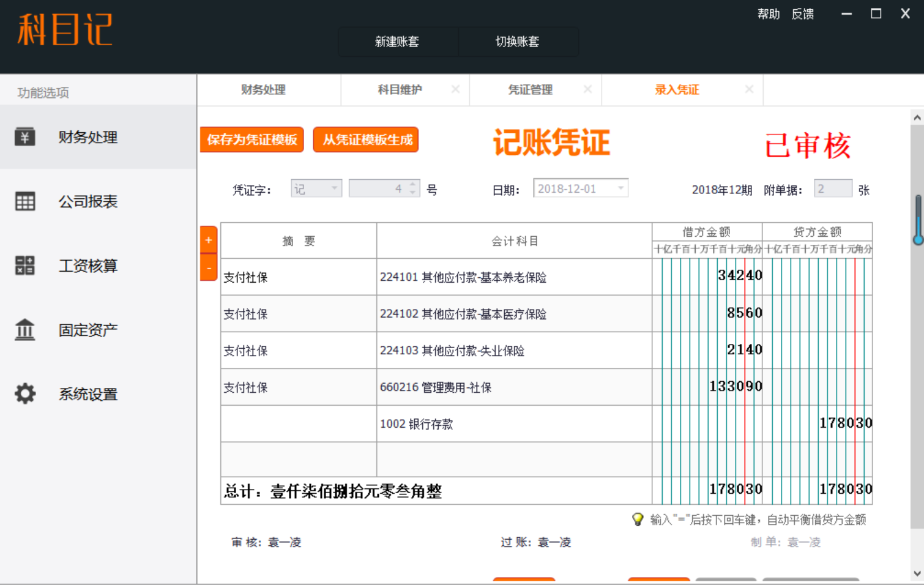Click the yen icon for 财务处理
The width and height of the screenshot is (924, 585).
tap(25, 137)
